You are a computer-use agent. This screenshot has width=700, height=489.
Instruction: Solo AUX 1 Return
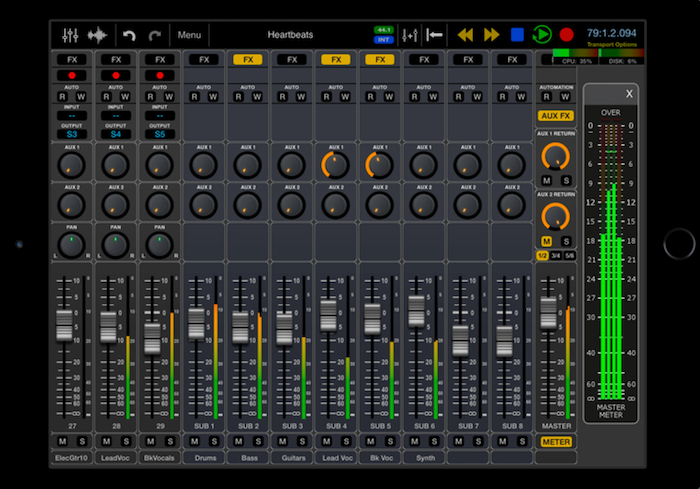click(566, 180)
